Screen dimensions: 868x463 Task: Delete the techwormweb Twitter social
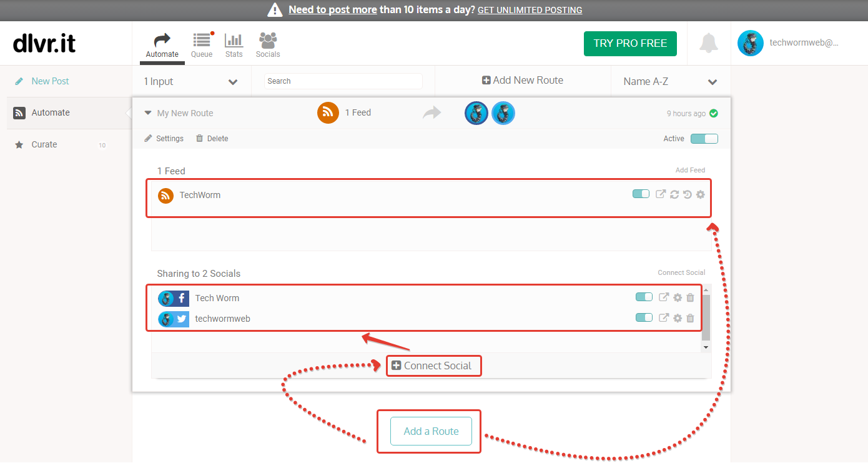click(x=690, y=318)
